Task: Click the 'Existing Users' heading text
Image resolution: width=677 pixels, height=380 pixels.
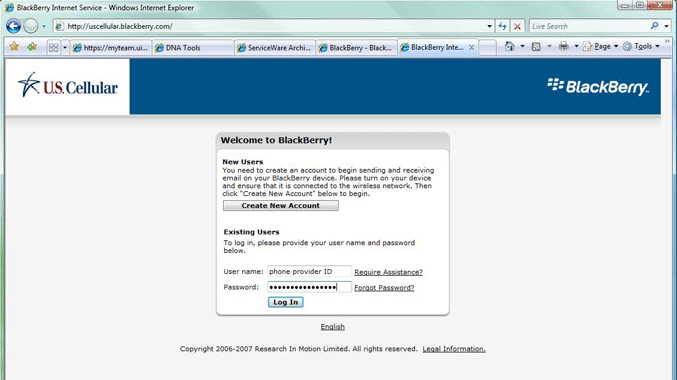Action: [x=251, y=232]
